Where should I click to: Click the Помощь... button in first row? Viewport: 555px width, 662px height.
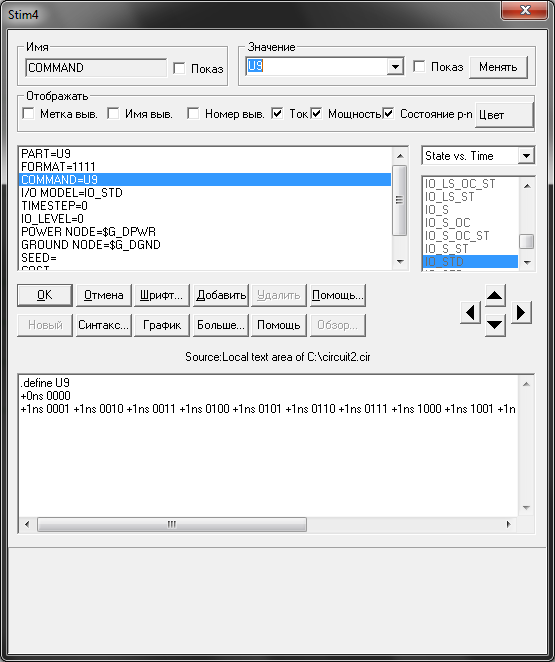338,295
